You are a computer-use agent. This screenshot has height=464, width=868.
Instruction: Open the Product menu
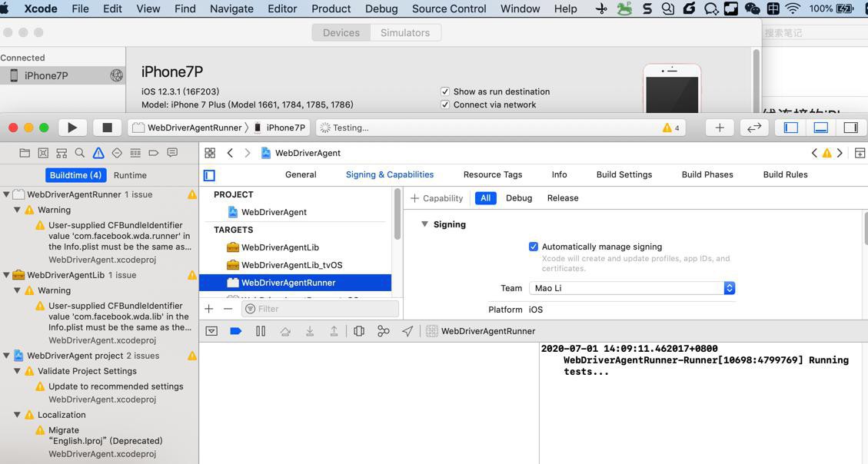[331, 9]
